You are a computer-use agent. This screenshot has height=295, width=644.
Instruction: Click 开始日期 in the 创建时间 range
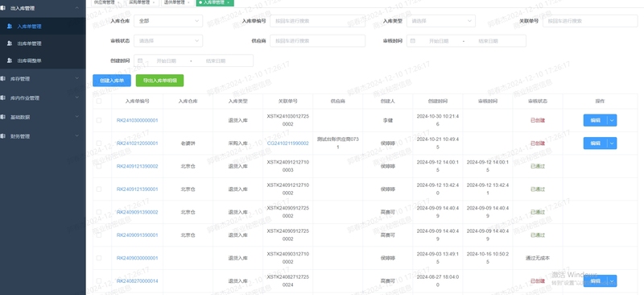click(x=166, y=61)
